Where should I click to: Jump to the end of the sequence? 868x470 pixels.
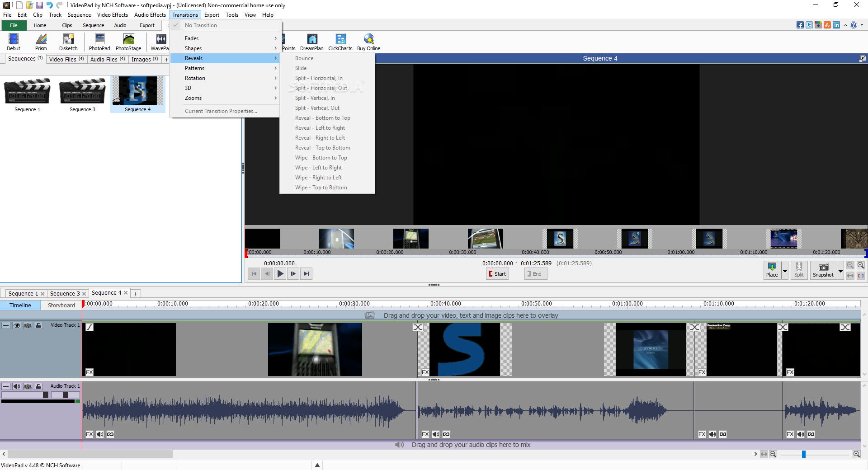coord(307,273)
